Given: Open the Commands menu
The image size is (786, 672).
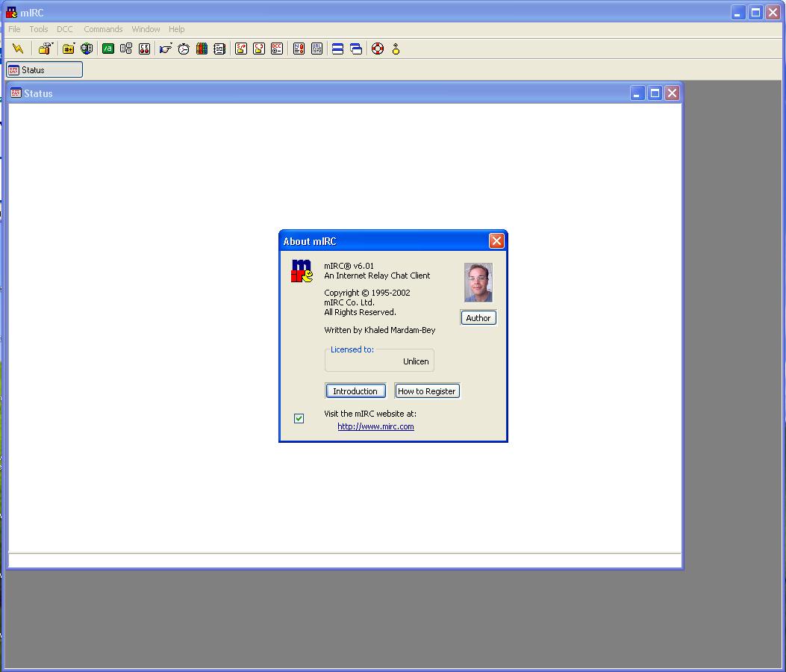Looking at the screenshot, I should pos(103,29).
